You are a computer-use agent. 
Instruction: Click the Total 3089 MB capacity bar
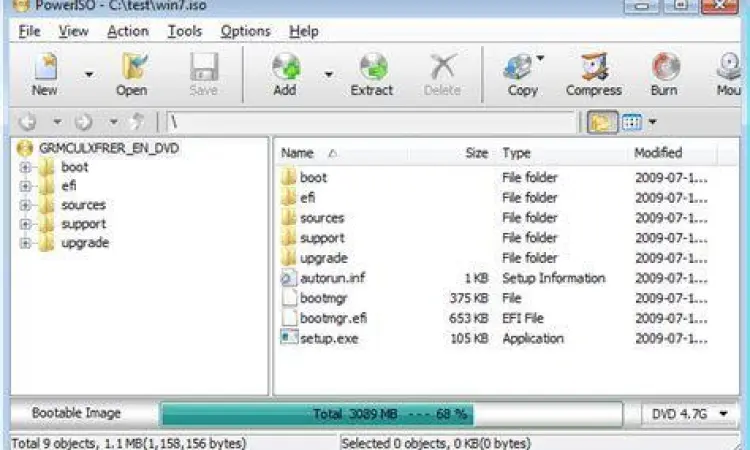(391, 414)
